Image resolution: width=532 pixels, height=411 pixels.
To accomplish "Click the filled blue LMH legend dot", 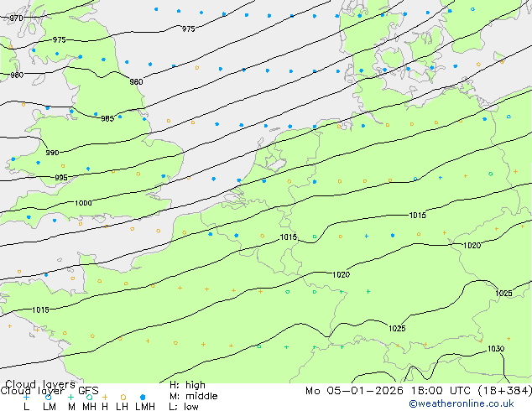I will pyautogui.click(x=143, y=397).
